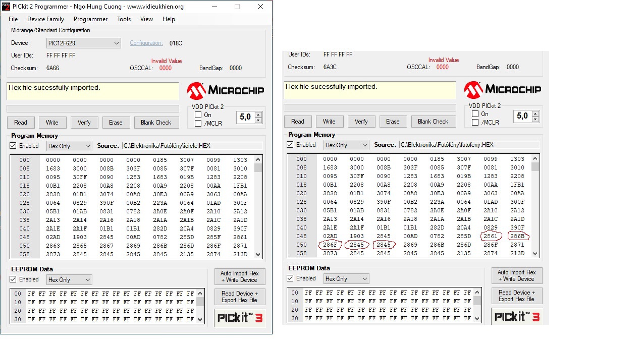Click EEPROM scrollbar down arrow, right window

click(477, 318)
